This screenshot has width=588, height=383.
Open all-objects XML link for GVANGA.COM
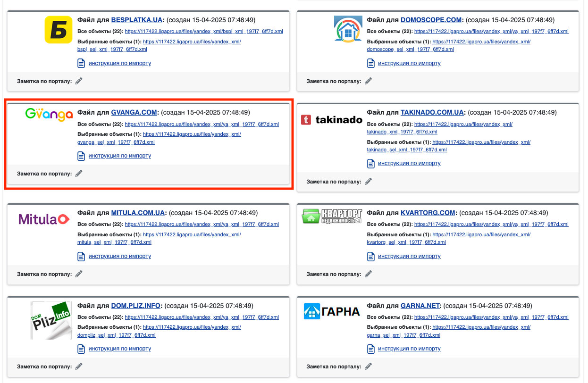202,125
